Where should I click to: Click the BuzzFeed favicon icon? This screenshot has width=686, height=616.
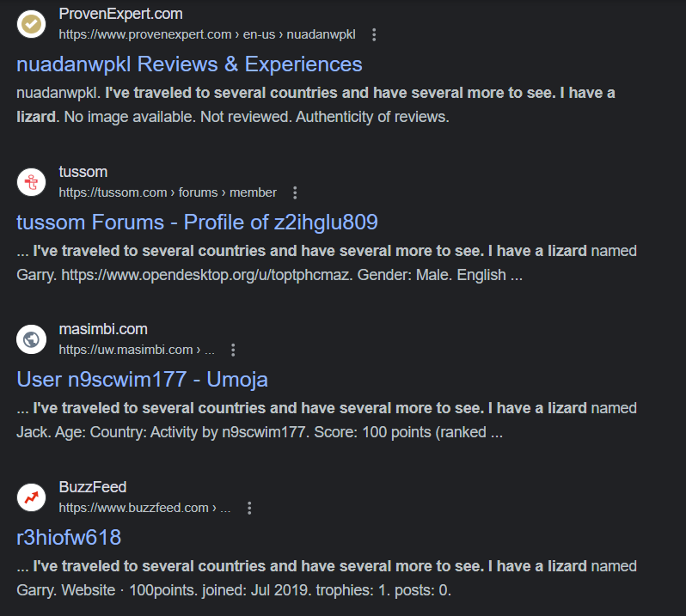coord(31,497)
